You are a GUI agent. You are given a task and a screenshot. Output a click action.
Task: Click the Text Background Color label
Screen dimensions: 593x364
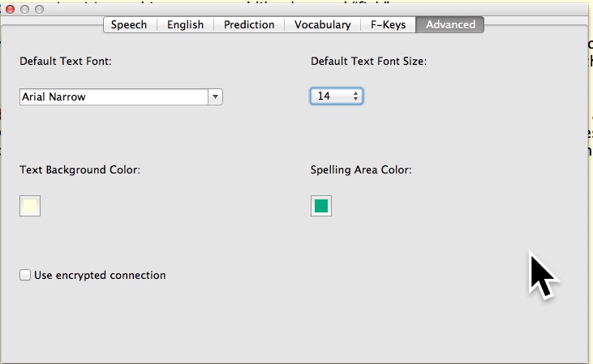pyautogui.click(x=80, y=170)
